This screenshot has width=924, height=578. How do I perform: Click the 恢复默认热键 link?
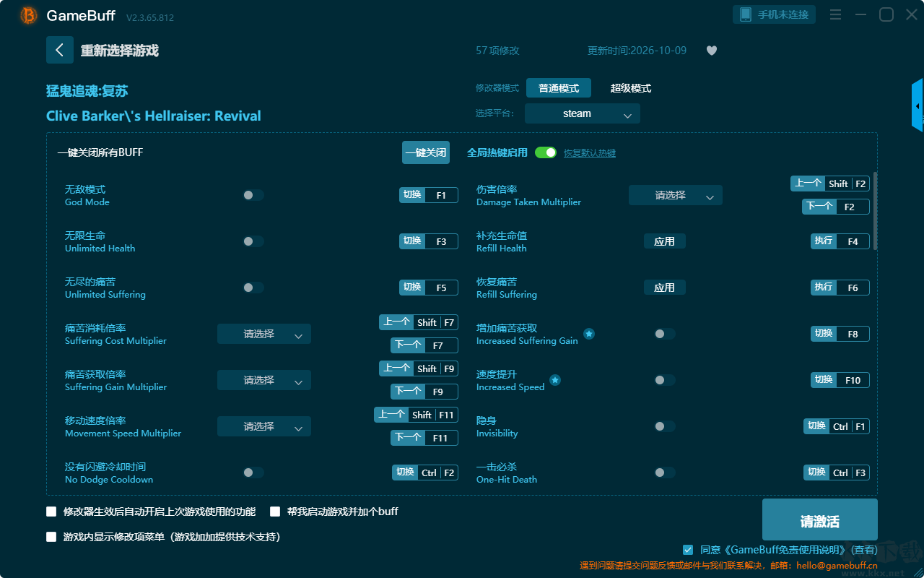point(590,153)
